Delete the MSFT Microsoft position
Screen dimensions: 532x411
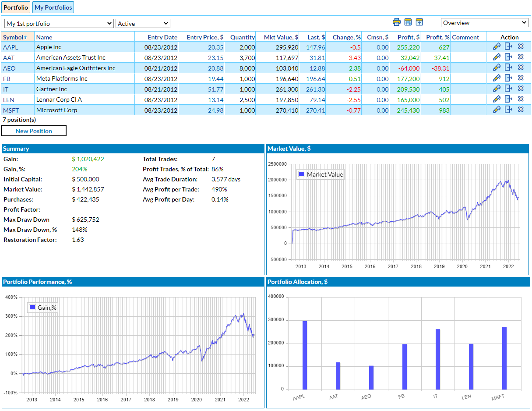pyautogui.click(x=521, y=109)
